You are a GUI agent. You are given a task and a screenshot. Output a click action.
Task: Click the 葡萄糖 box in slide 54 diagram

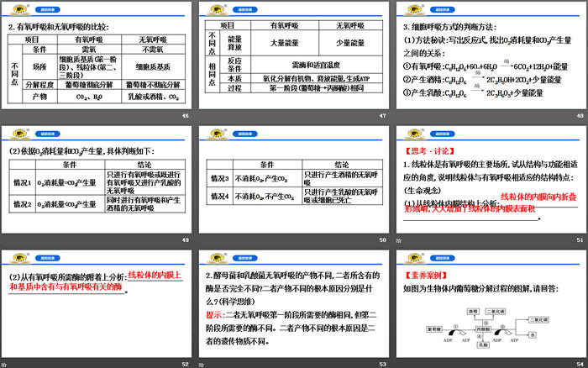[x=434, y=329]
